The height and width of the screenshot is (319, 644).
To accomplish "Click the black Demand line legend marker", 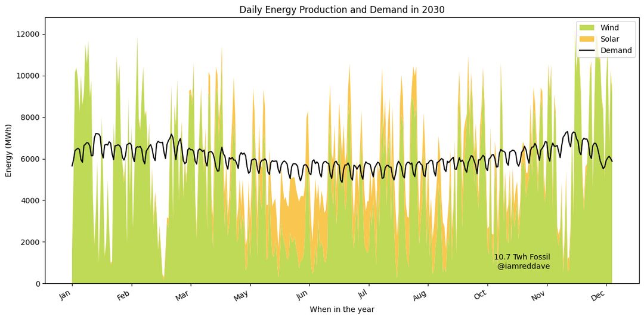I will click(587, 51).
